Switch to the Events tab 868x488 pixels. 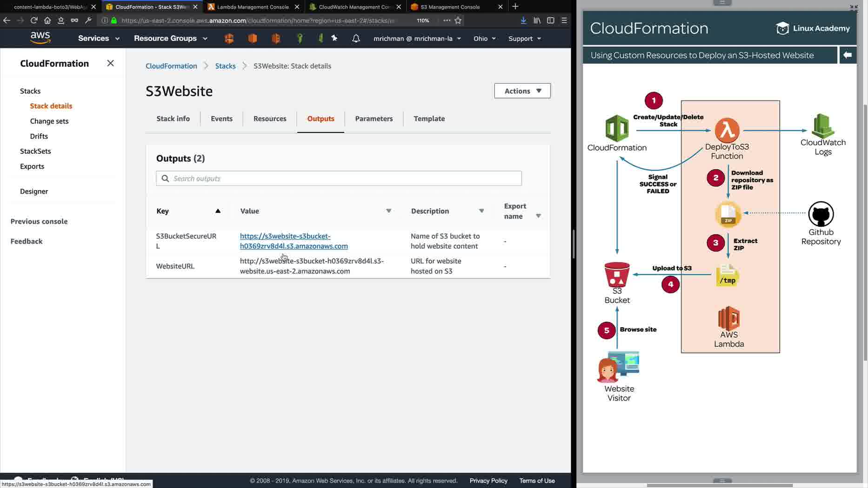point(221,119)
